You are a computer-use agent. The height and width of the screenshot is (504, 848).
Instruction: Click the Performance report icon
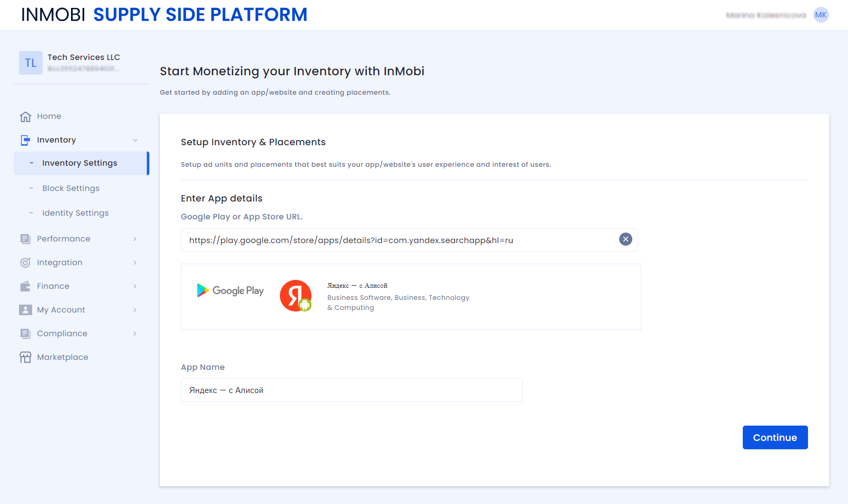[x=25, y=239]
